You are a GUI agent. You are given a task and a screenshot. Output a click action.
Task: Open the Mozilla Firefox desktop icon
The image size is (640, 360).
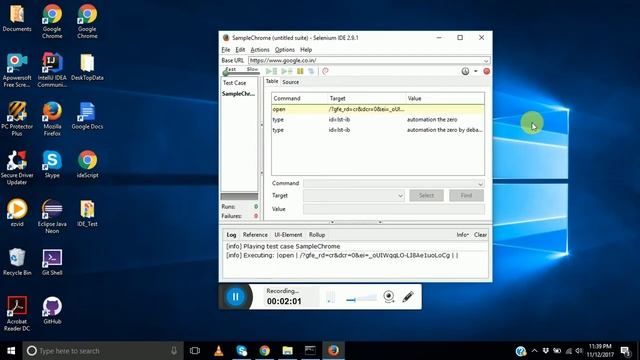coord(52,119)
